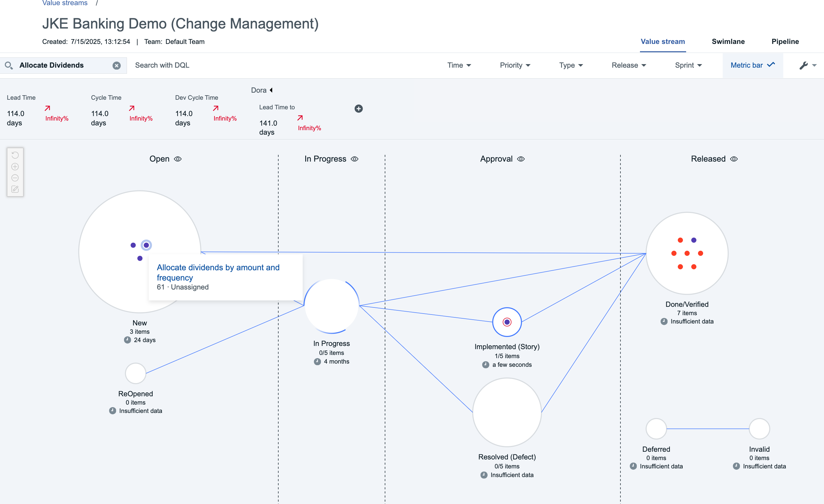Click the Lead Time trend arrow

[47, 108]
